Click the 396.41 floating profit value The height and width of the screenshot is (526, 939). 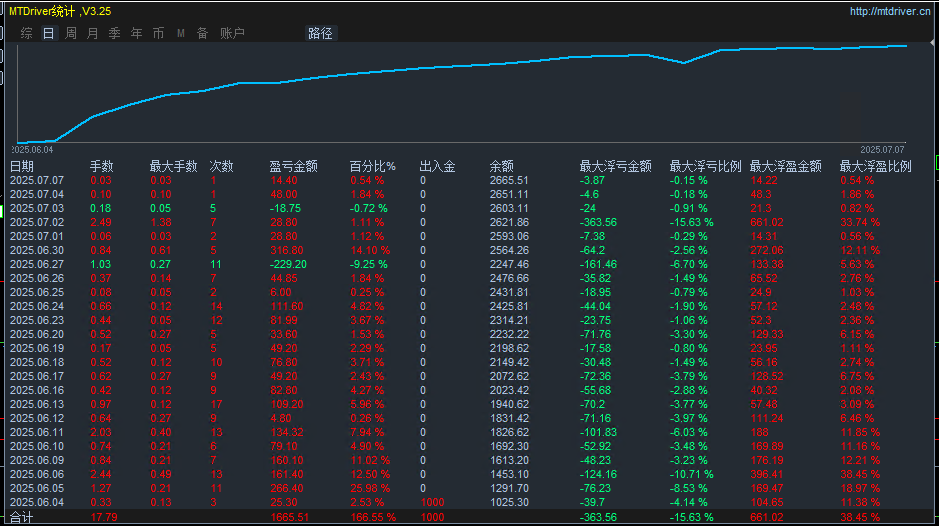point(767,474)
